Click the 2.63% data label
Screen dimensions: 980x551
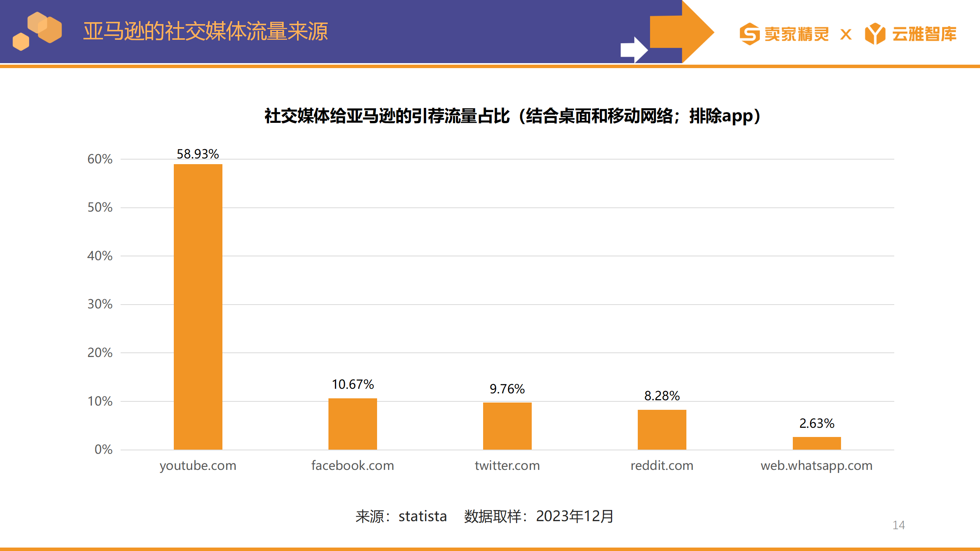pos(817,423)
